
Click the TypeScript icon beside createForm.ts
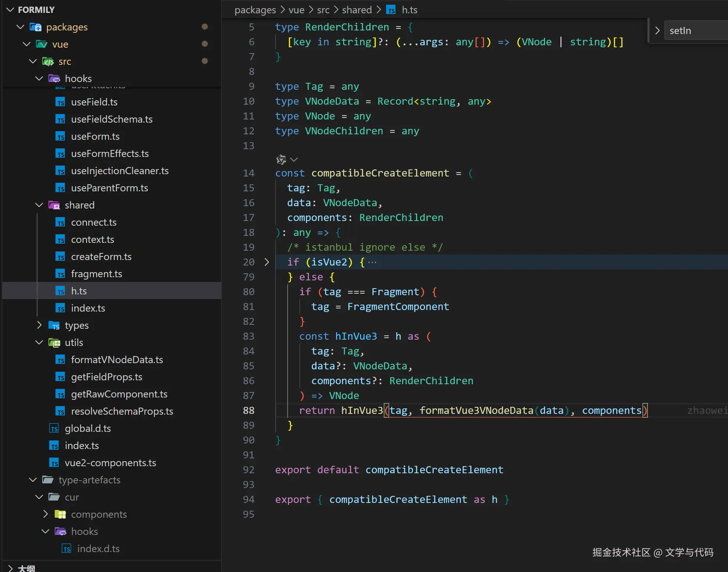point(61,257)
